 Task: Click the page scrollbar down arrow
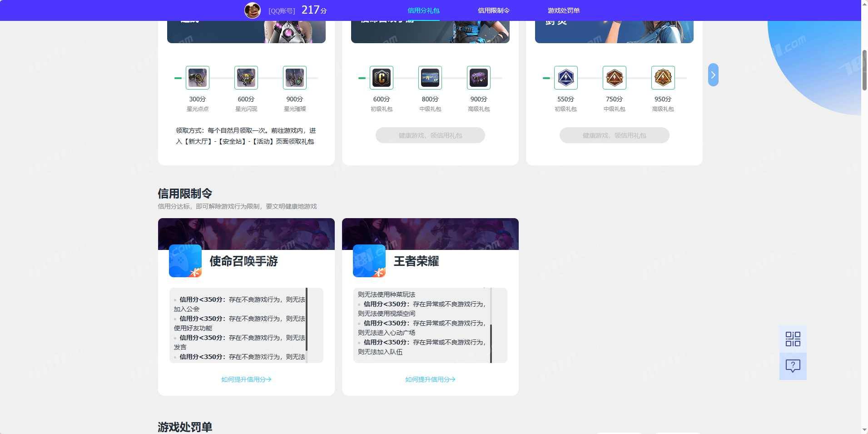click(x=864, y=430)
